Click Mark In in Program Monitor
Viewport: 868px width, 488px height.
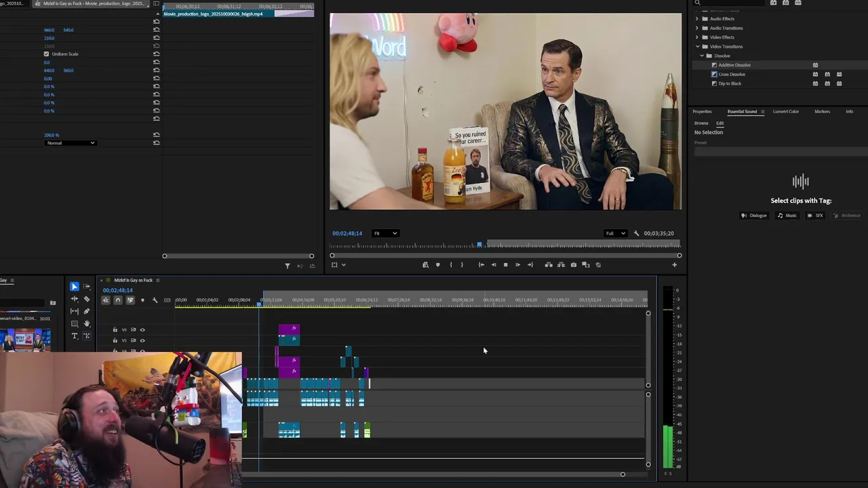click(x=450, y=265)
